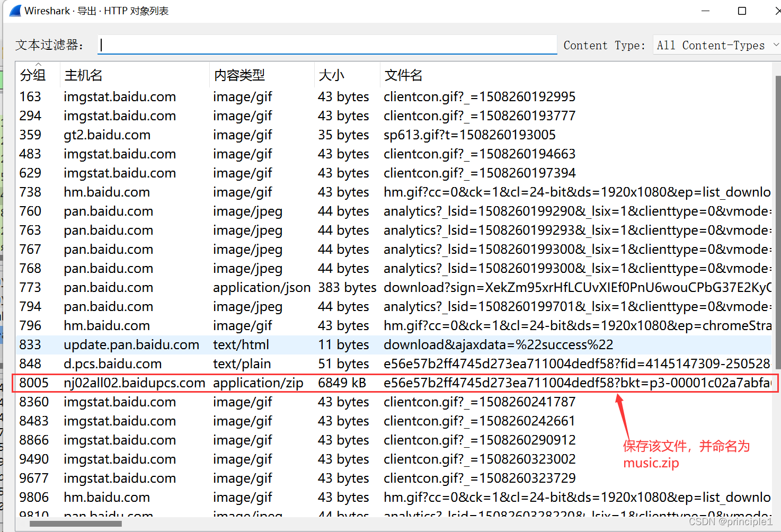Viewport: 781px width, 532px height.
Task: Select packet 794 row
Action: pos(394,306)
